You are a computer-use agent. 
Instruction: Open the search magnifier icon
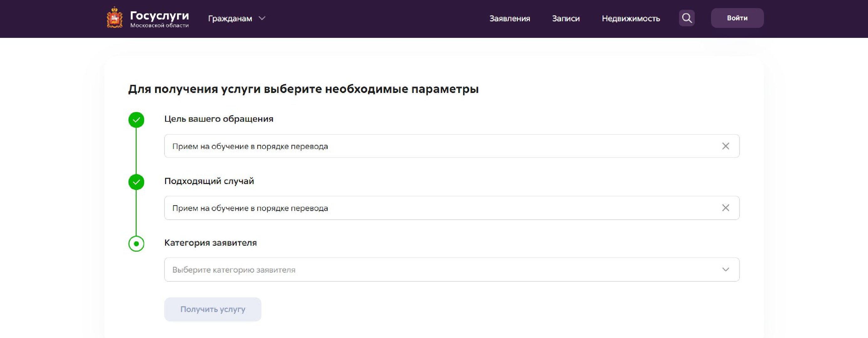[687, 18]
